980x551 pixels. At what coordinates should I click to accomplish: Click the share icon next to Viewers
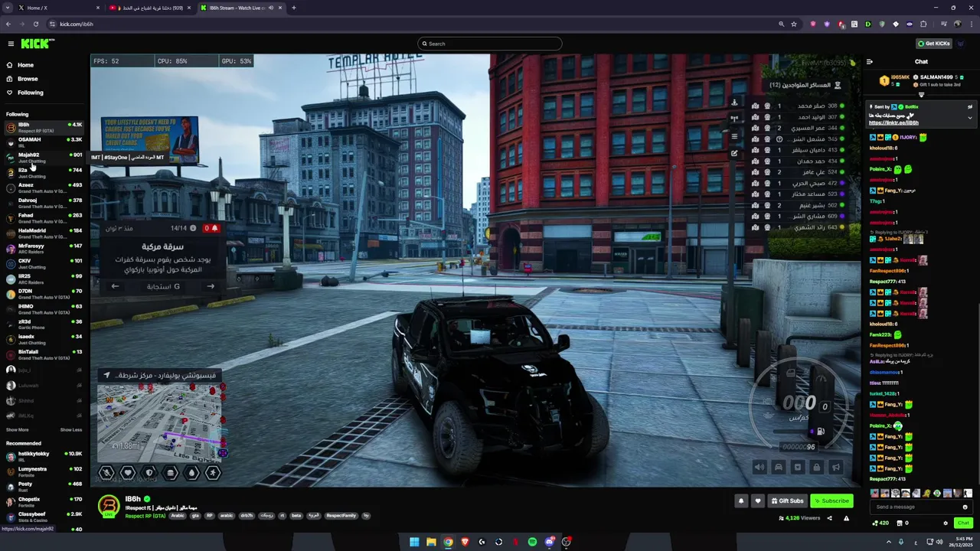829,518
